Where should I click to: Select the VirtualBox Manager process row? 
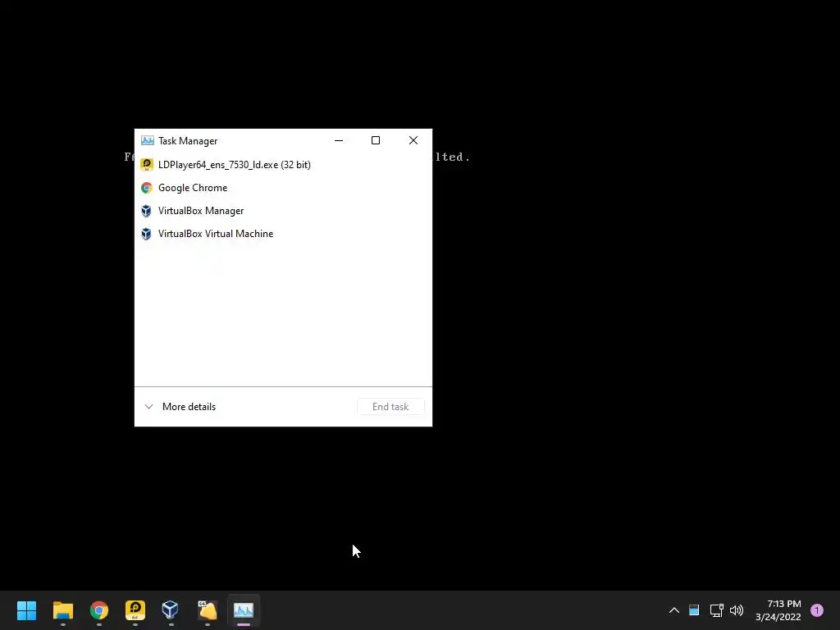tap(283, 211)
